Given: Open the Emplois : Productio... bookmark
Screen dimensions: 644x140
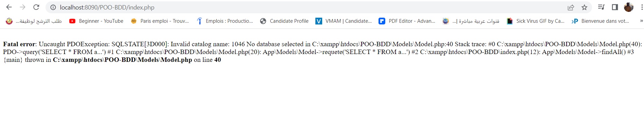Looking at the screenshot, I should pyautogui.click(x=225, y=21).
